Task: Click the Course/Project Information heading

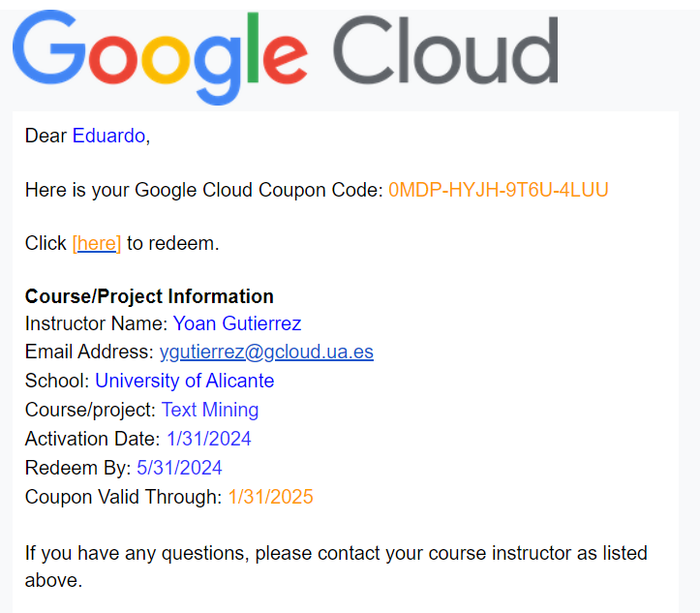Action: pos(149,296)
